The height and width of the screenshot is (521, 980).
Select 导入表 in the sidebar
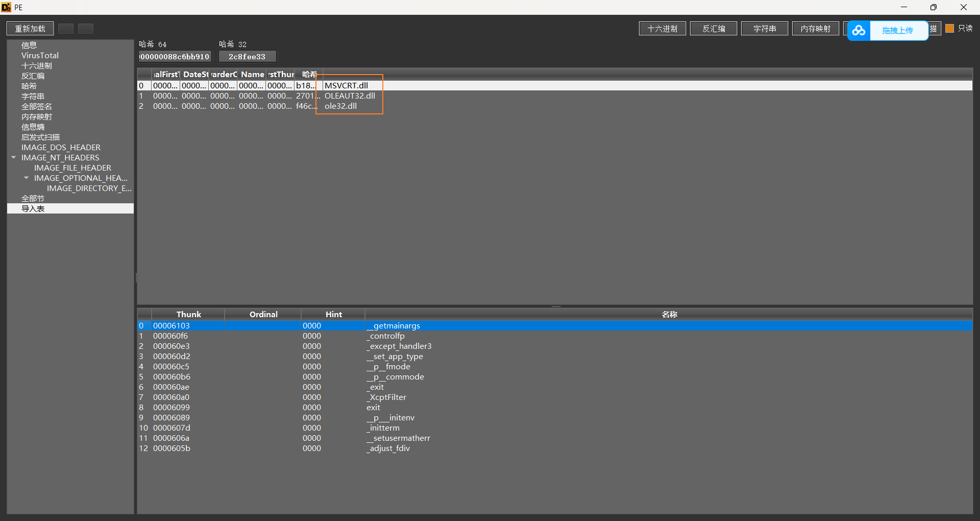(70, 208)
